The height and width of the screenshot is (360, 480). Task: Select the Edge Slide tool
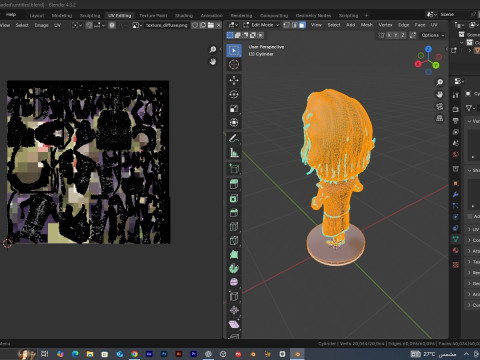tap(234, 296)
